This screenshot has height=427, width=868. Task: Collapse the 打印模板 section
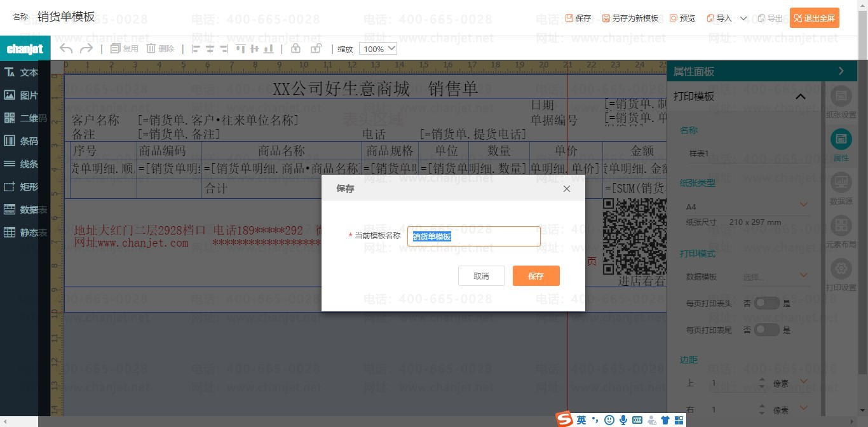point(801,97)
